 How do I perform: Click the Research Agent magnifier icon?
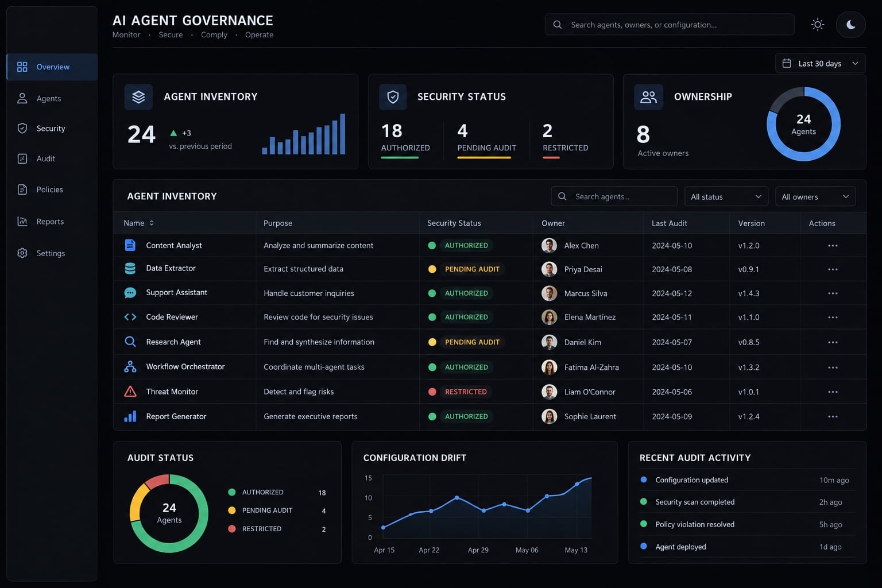(x=130, y=342)
